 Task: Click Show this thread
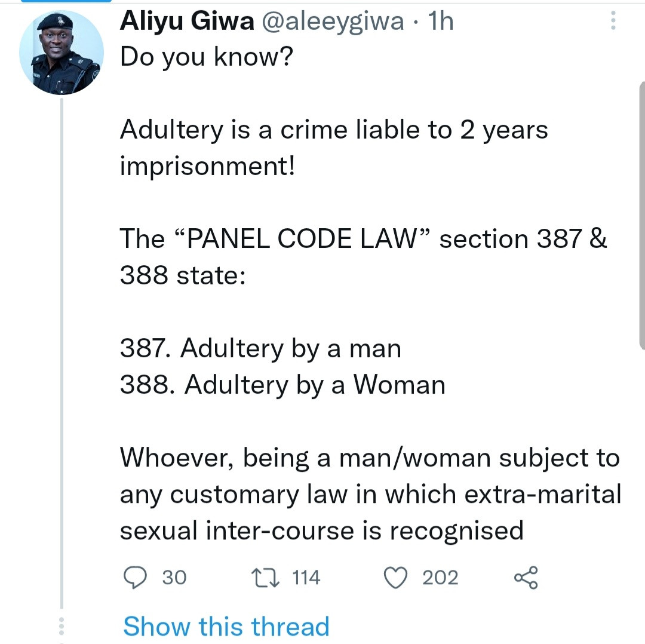226,626
